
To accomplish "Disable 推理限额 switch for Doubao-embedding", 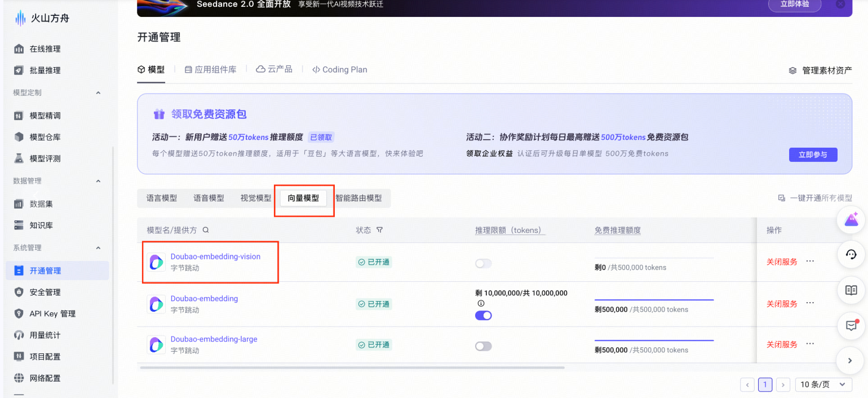I will [484, 316].
